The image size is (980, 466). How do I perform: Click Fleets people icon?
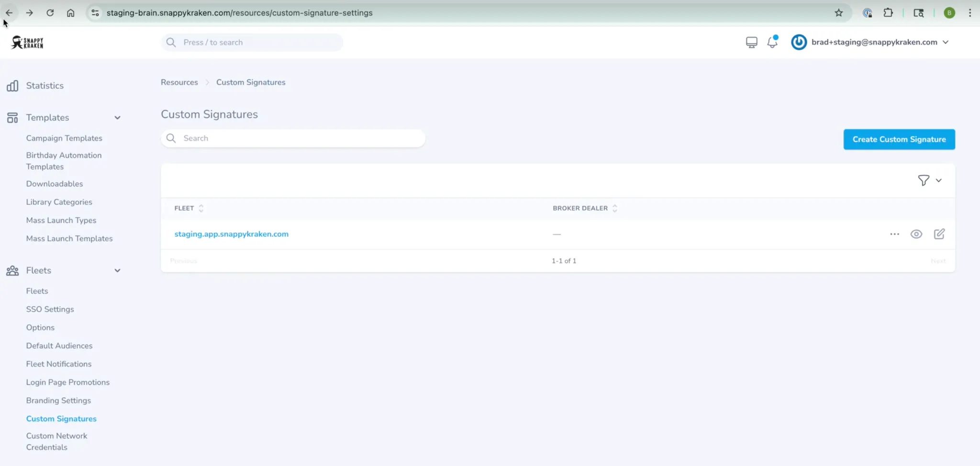pos(12,271)
